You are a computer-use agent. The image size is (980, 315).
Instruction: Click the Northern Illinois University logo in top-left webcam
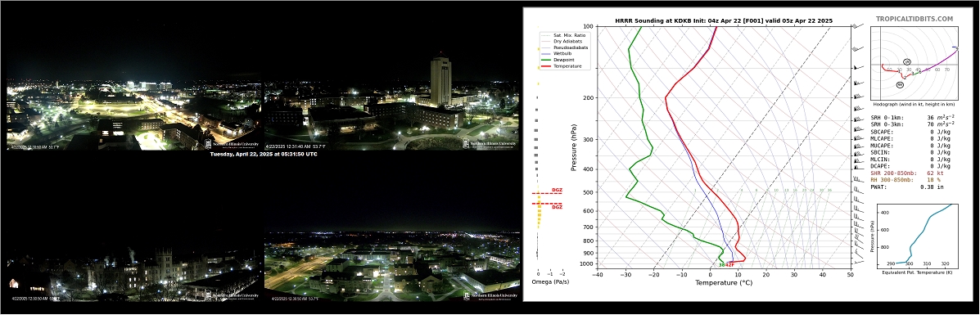pyautogui.click(x=232, y=144)
